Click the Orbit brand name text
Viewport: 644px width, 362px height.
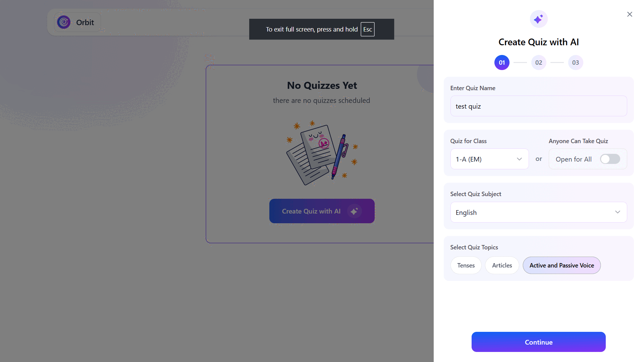(x=85, y=22)
